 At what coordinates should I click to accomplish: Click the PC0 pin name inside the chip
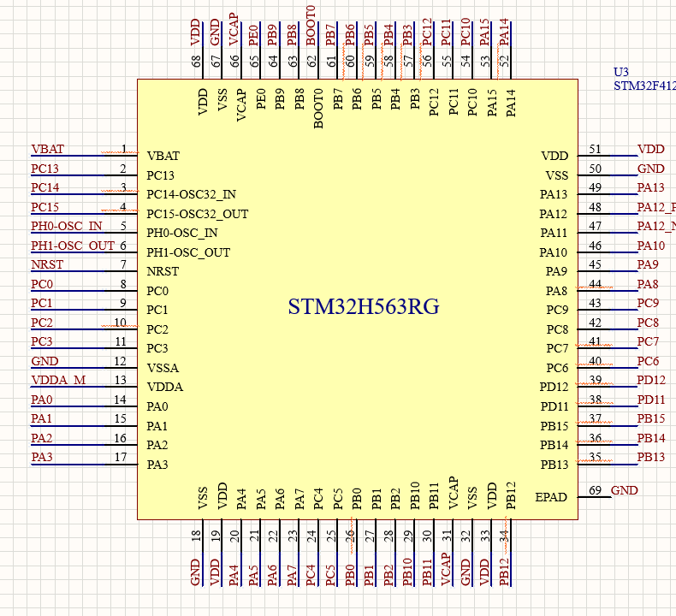(157, 291)
